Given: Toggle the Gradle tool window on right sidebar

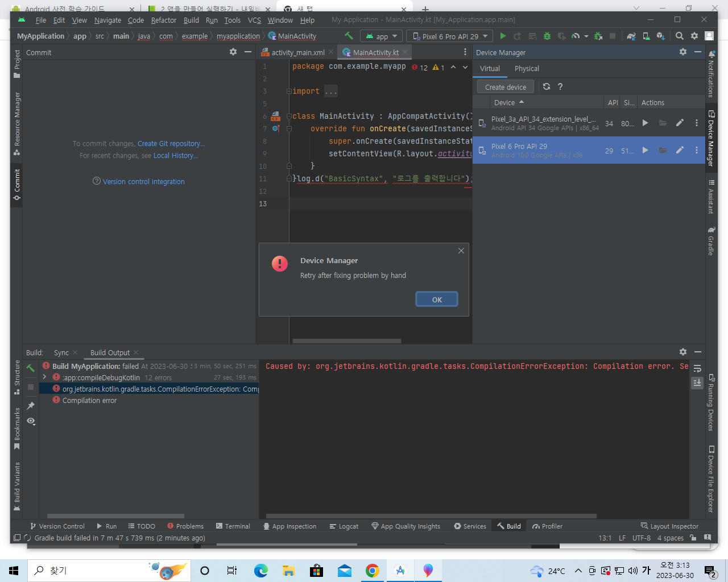Looking at the screenshot, I should point(711,241).
